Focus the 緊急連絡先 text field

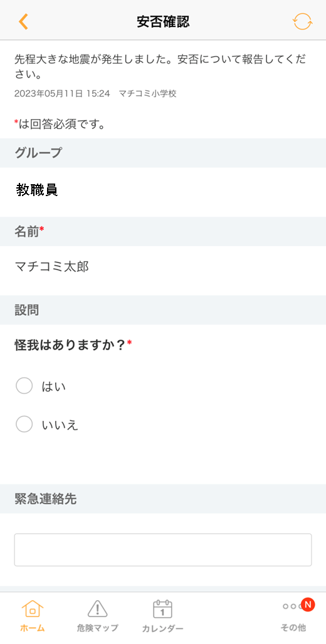[163, 550]
